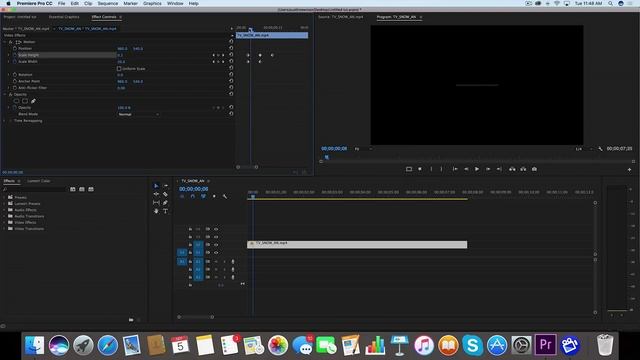The width and height of the screenshot is (640, 360).
Task: Switch to the Lumetri Color tab
Action: (x=39, y=181)
